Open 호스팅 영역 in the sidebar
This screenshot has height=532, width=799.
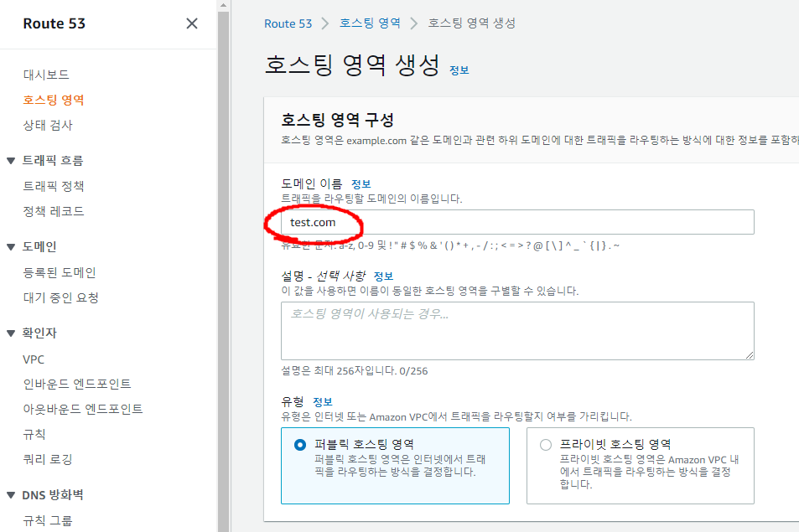click(54, 100)
